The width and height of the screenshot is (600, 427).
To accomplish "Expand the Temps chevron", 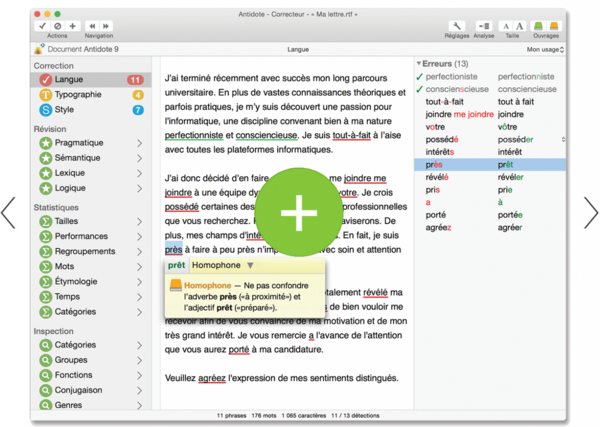I will click(140, 297).
